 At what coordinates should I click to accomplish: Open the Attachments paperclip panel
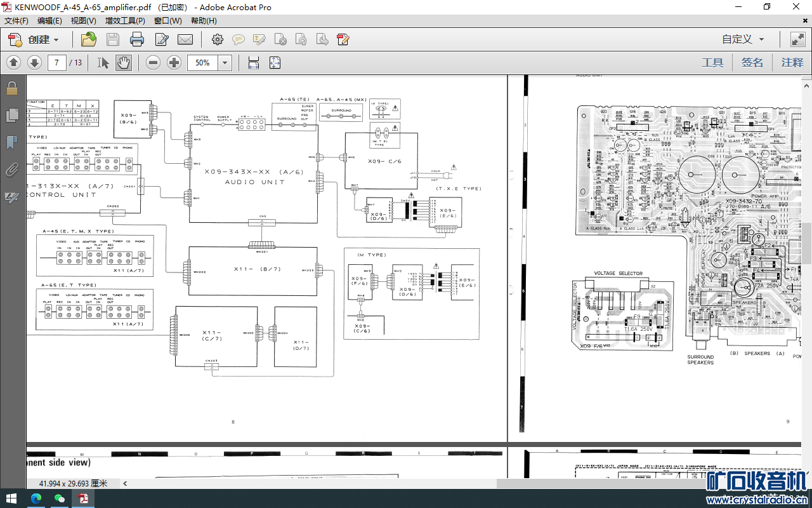11,170
